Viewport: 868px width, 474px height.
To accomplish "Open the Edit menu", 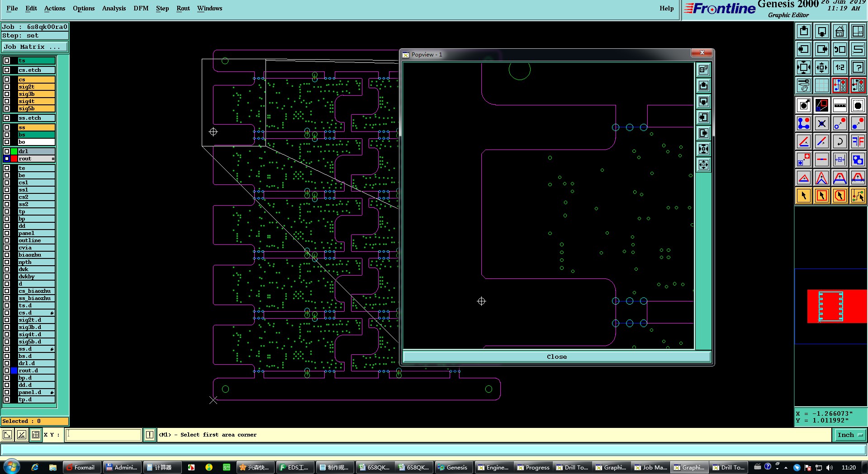I will click(x=31, y=8).
